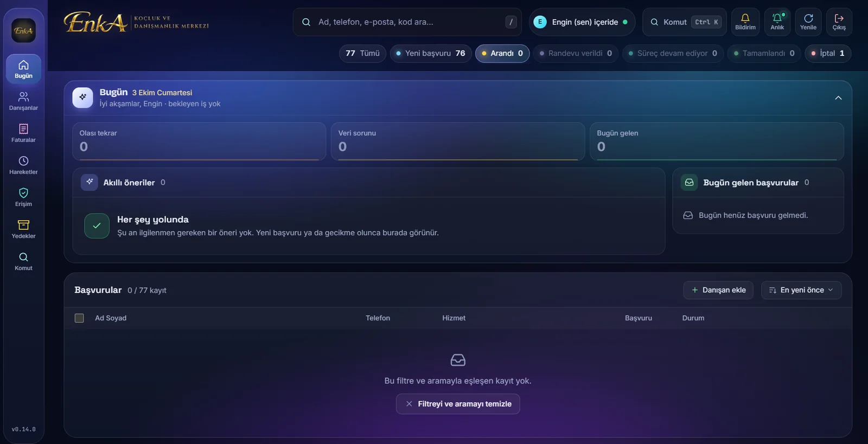Open Faturalar in the sidebar
This screenshot has width=868, height=444.
[x=23, y=133]
